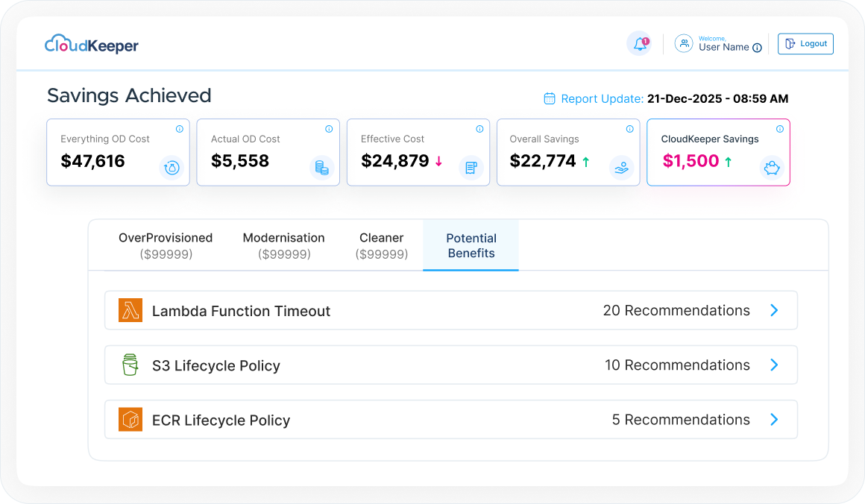The width and height of the screenshot is (865, 504).
Task: Click the Effective Cost document icon
Action: 471,167
